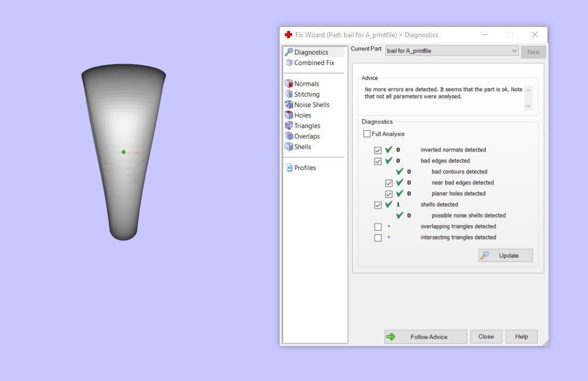The width and height of the screenshot is (588, 381).
Task: Open the Current Part dropdown
Action: pyautogui.click(x=452, y=51)
